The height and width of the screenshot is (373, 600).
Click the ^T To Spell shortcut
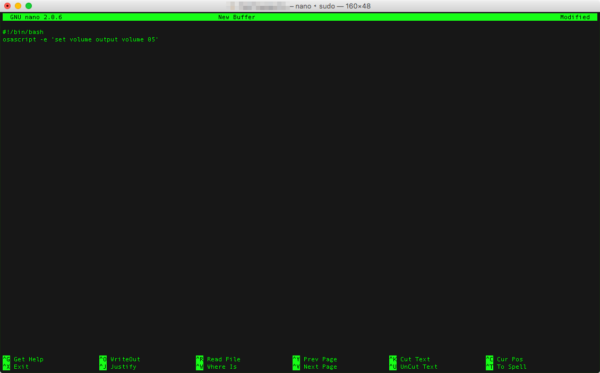point(507,366)
